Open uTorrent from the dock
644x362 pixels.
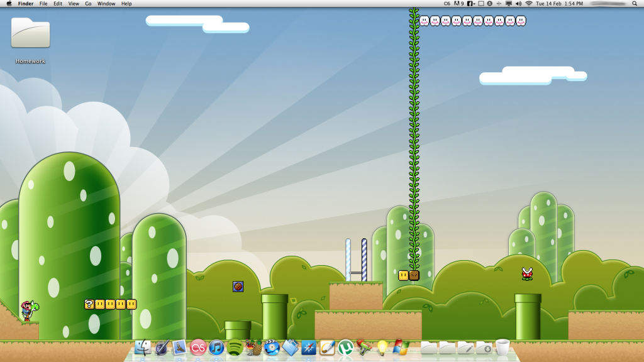[345, 348]
